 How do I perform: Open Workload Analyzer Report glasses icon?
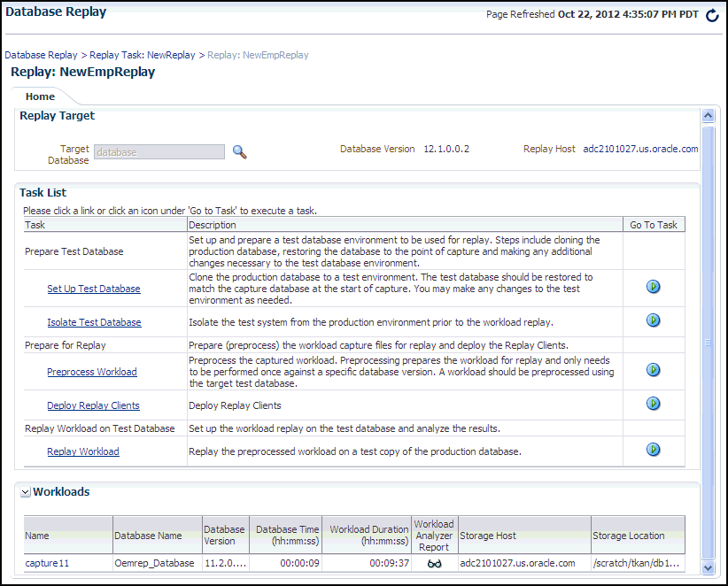(x=434, y=563)
